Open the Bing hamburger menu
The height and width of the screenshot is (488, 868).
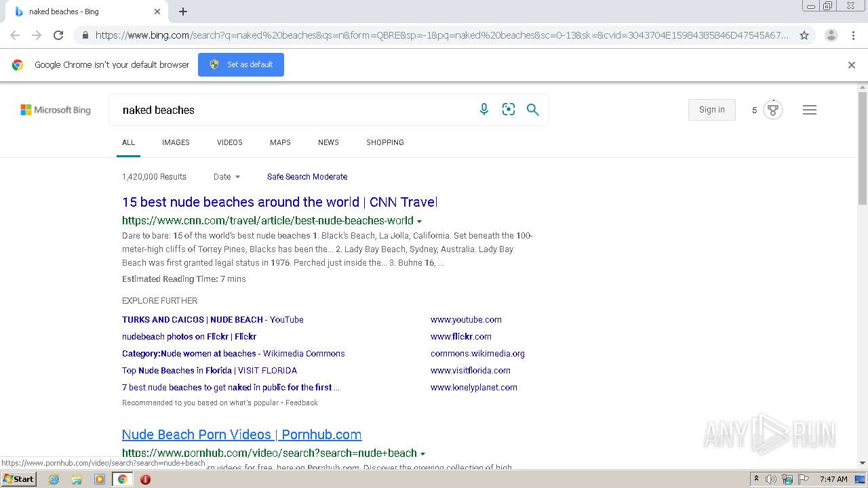(810, 110)
